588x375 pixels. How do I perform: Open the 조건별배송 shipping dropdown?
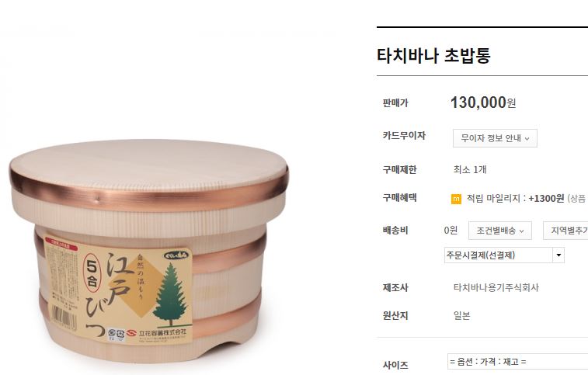[x=500, y=231]
